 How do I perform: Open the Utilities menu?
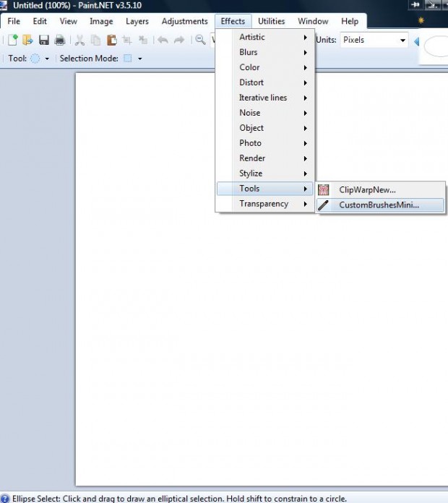tap(271, 21)
